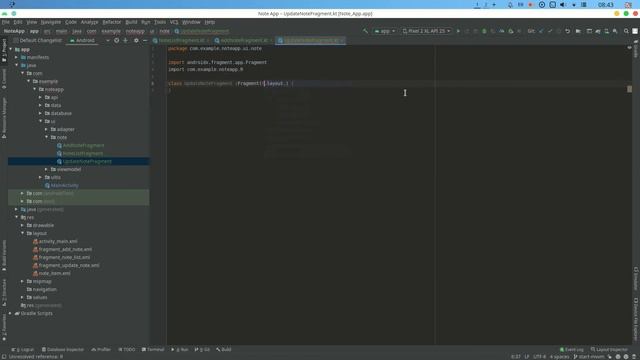Click the Git update project icon

tap(541, 31)
